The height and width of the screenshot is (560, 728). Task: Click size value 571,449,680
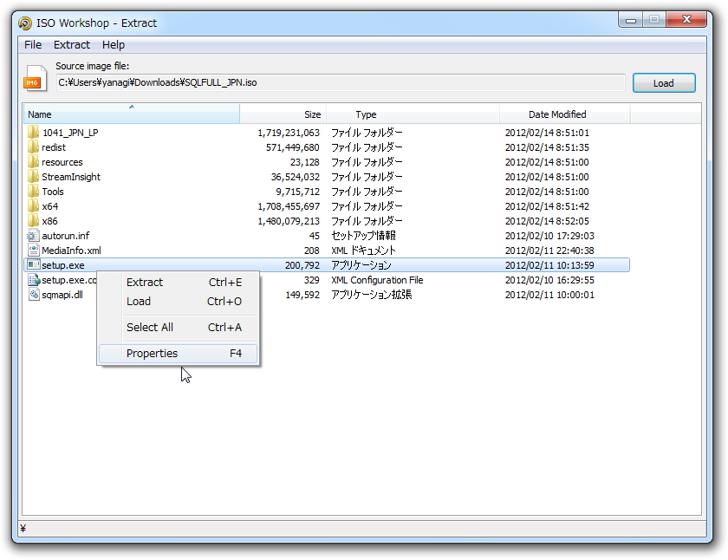click(293, 147)
